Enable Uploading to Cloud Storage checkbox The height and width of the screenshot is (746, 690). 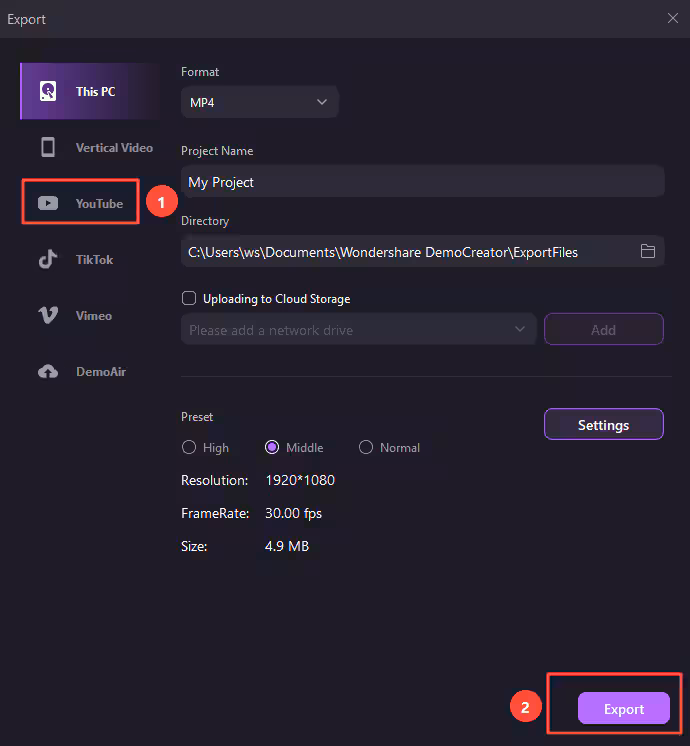coord(189,298)
